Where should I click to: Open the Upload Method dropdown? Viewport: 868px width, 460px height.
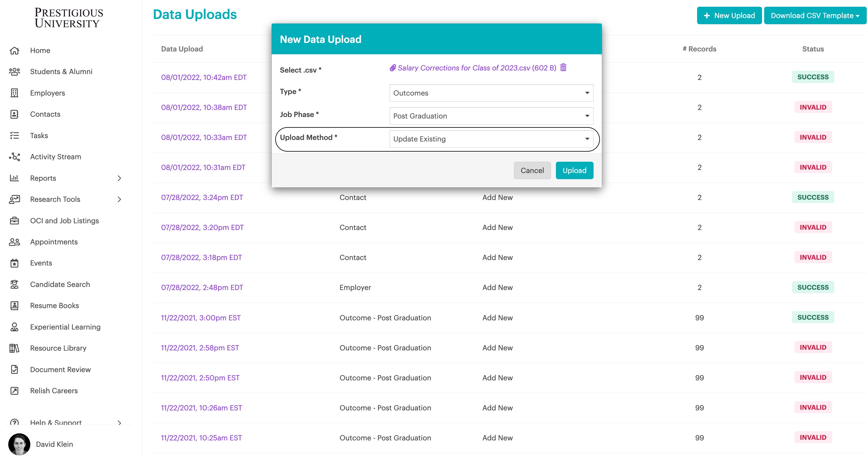tap(491, 138)
